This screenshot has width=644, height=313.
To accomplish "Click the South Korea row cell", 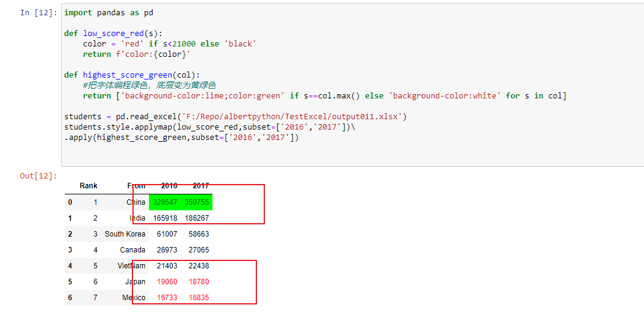I will tap(125, 234).
